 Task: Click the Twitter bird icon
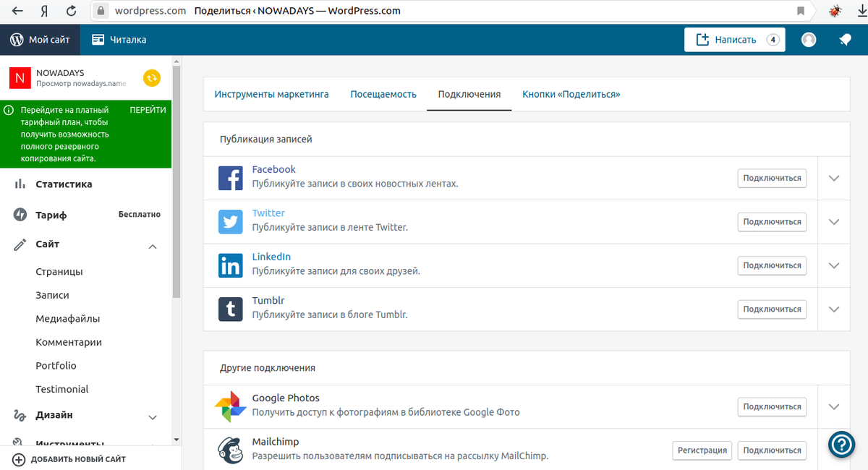click(229, 221)
